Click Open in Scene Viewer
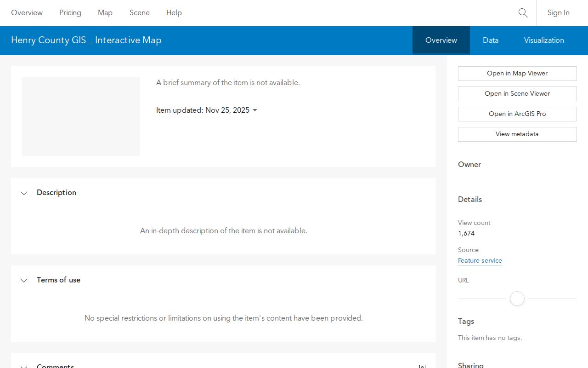Image resolution: width=588 pixels, height=368 pixels. tap(517, 94)
